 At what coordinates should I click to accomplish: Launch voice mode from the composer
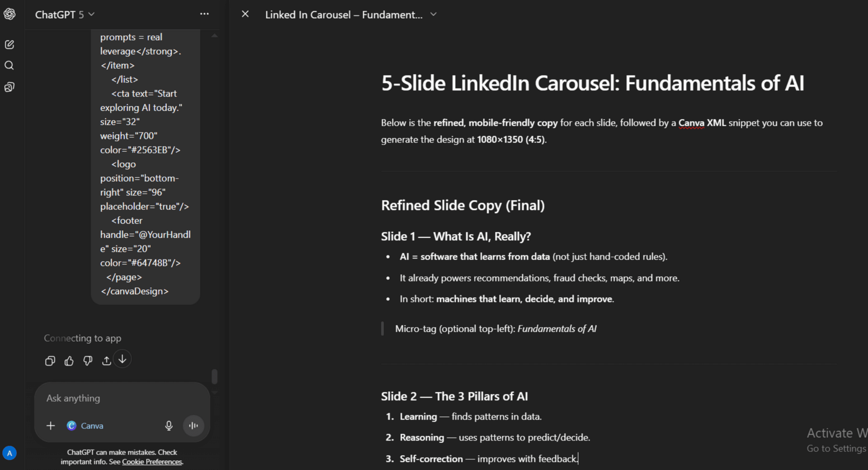[x=193, y=425]
